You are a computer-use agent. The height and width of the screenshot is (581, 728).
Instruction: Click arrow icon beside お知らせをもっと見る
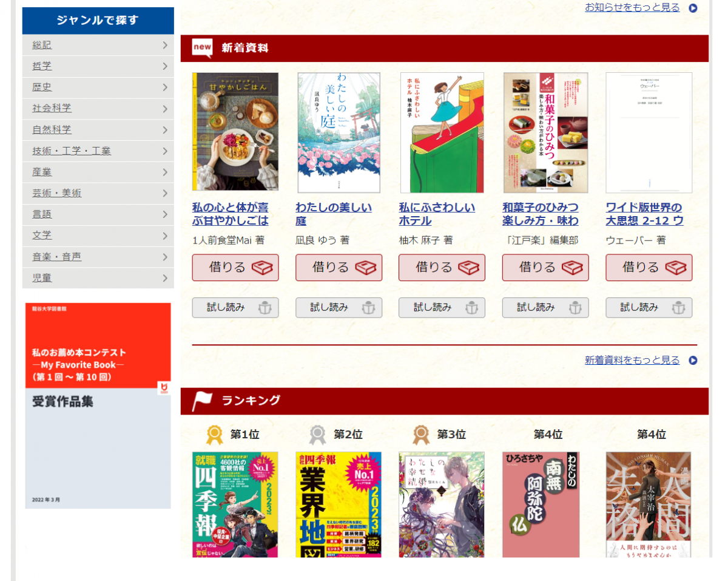tap(693, 8)
